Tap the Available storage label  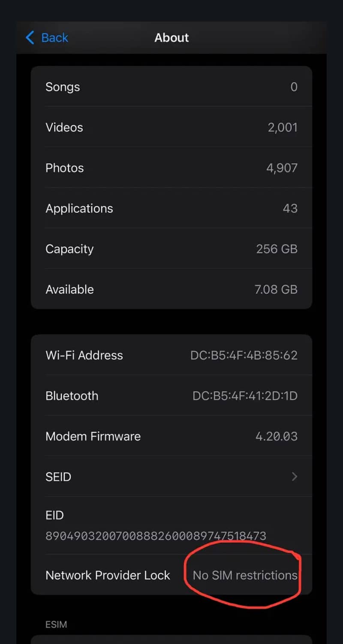pos(69,289)
